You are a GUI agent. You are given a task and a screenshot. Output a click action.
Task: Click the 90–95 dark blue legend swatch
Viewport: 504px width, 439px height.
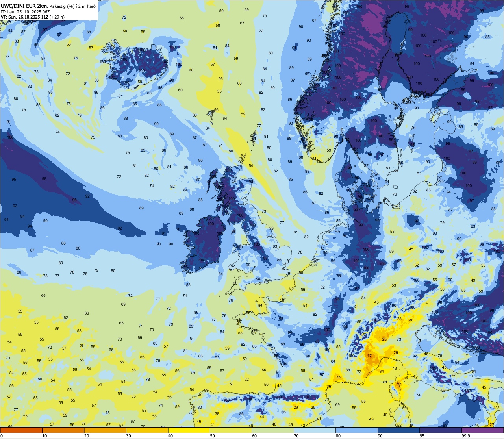(x=398, y=430)
